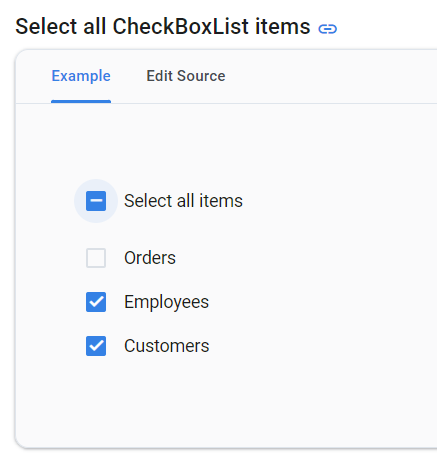Toggle the indeterminate Select all items checkbox

[x=96, y=201]
